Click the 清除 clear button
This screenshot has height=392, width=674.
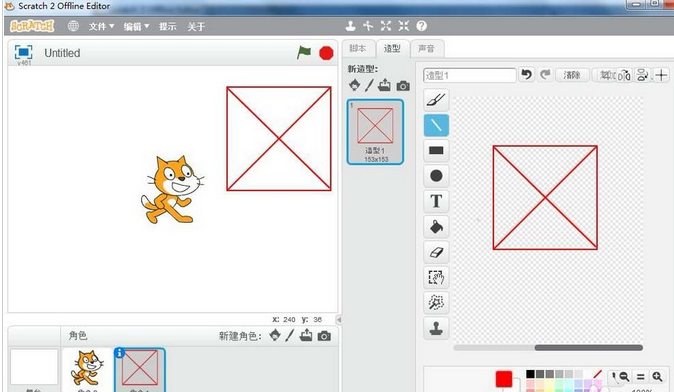572,75
